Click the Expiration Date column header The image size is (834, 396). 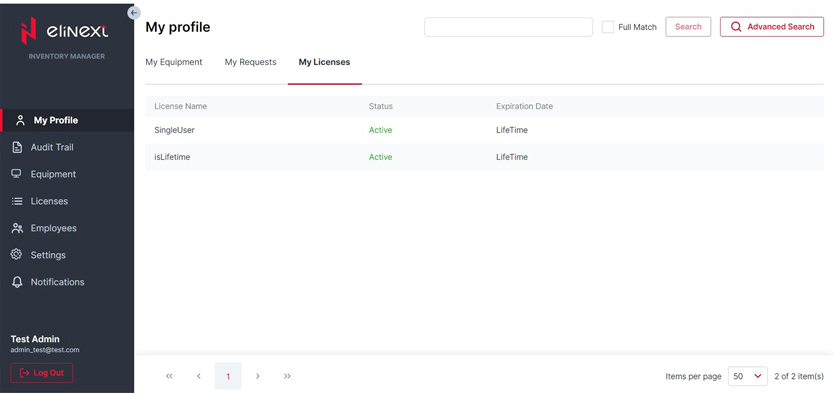click(x=524, y=106)
